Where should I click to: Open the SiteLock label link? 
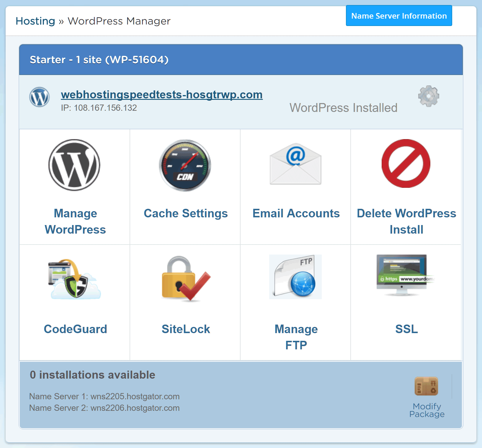186,329
